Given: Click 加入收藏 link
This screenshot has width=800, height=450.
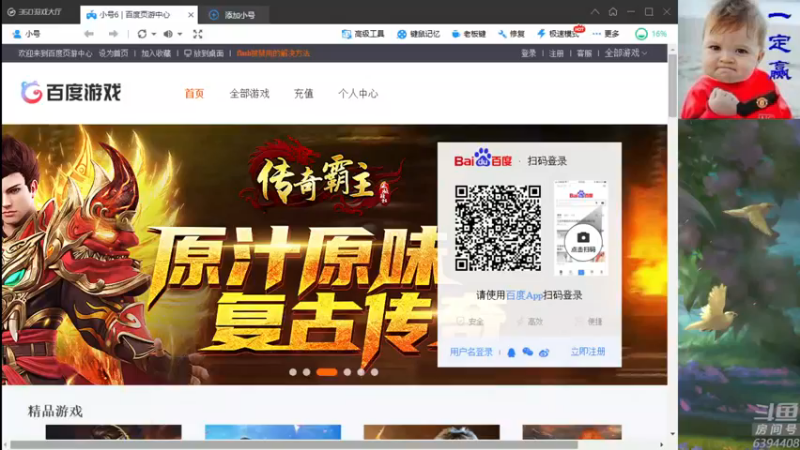Looking at the screenshot, I should click(156, 53).
